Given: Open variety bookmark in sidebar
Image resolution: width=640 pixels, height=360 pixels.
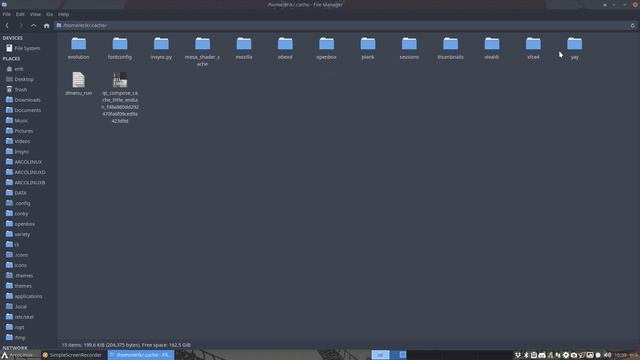Looking at the screenshot, I should coord(22,234).
